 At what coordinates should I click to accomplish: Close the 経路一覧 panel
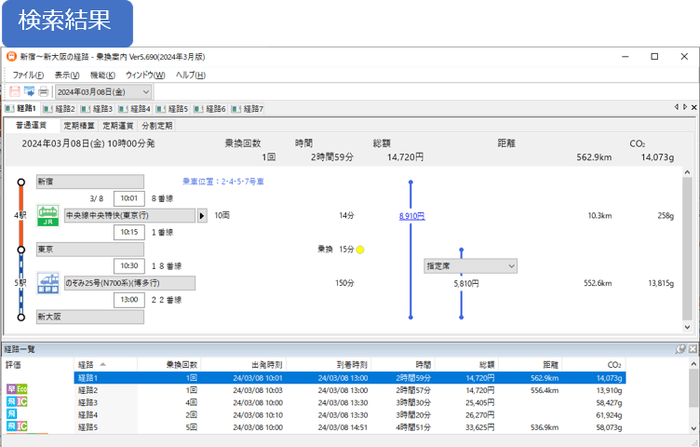pyautogui.click(x=691, y=348)
